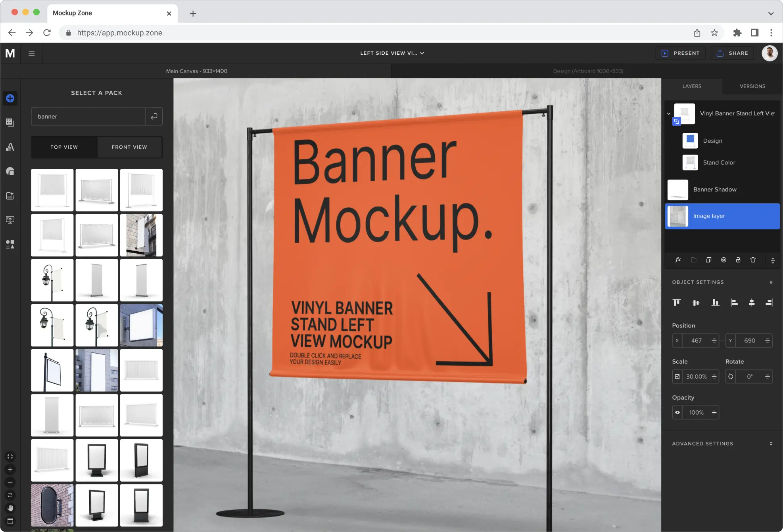Toggle visibility with the eye icon in Layers

tap(724, 260)
